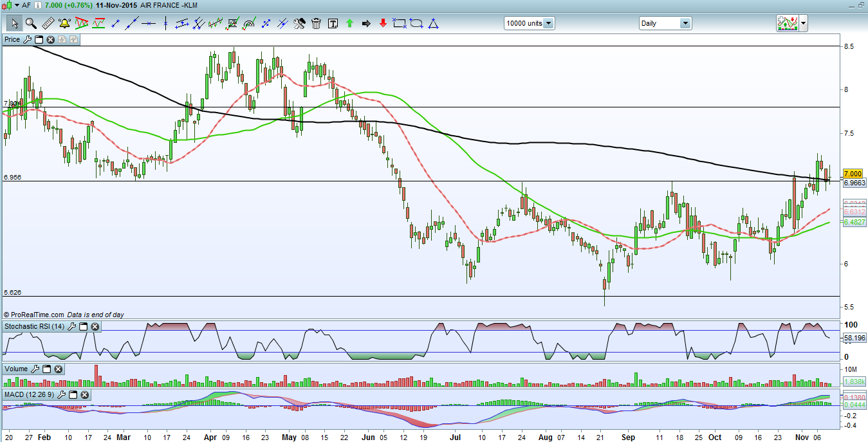868x442 pixels.
Task: Click the 6.956 horizontal line label
Action: [x=12, y=177]
